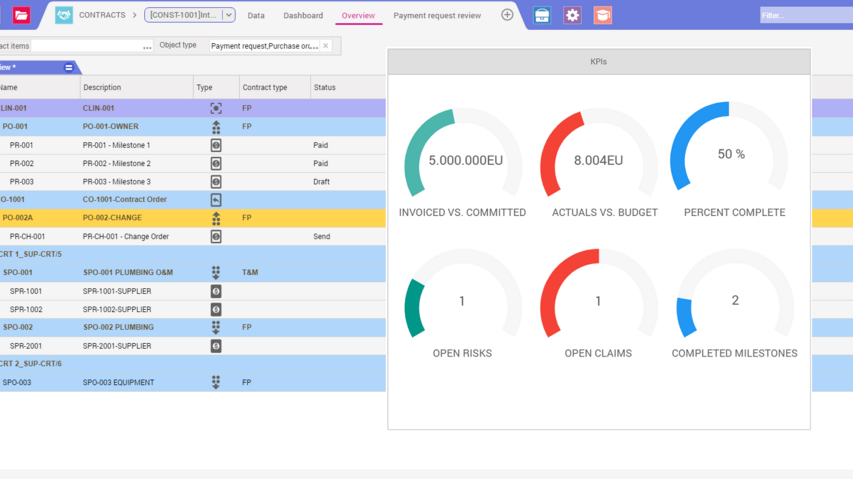This screenshot has width=853, height=480.
Task: Click type icon for SPO-001 PLUMBING O&M
Action: point(215,272)
